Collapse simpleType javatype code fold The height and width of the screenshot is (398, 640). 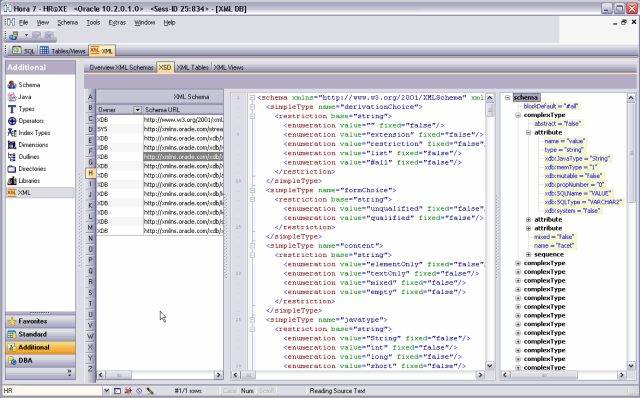(252, 320)
